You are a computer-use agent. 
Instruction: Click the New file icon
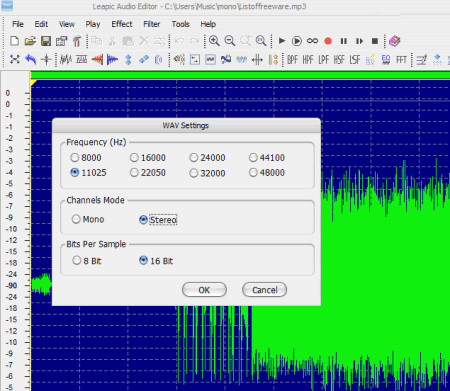click(x=14, y=41)
